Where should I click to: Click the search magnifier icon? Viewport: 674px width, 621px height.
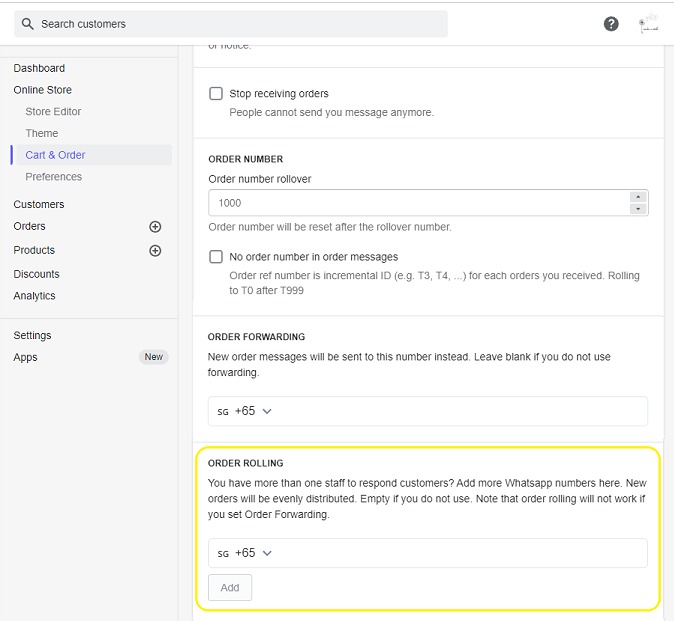pos(27,24)
